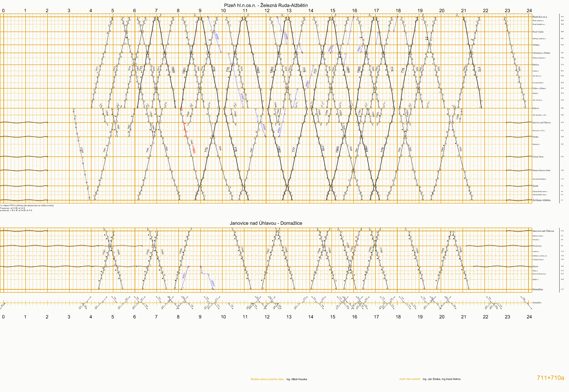This screenshot has height=392, width=569.
Task: Click the Hamry-Hojsova Stráž station label
Action: pos(541,170)
